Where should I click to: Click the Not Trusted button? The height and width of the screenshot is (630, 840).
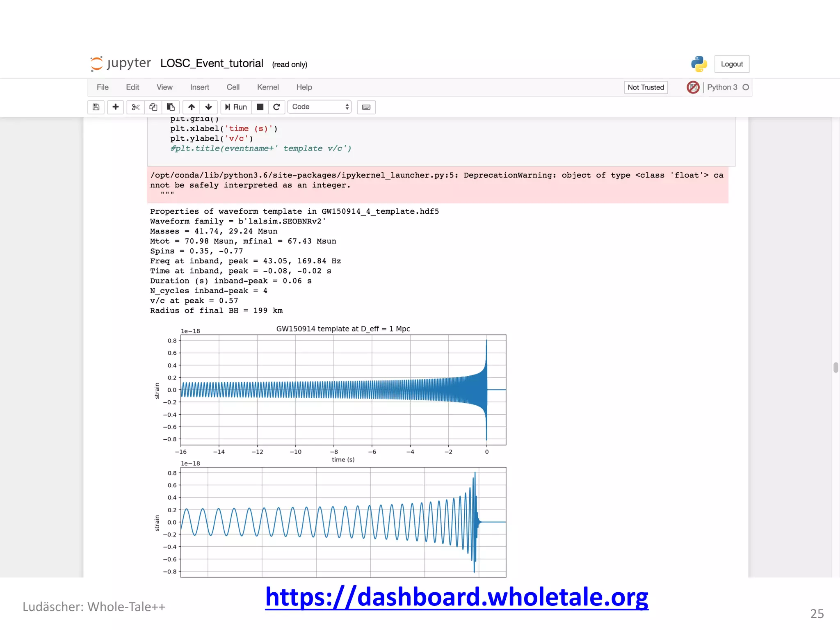[646, 87]
